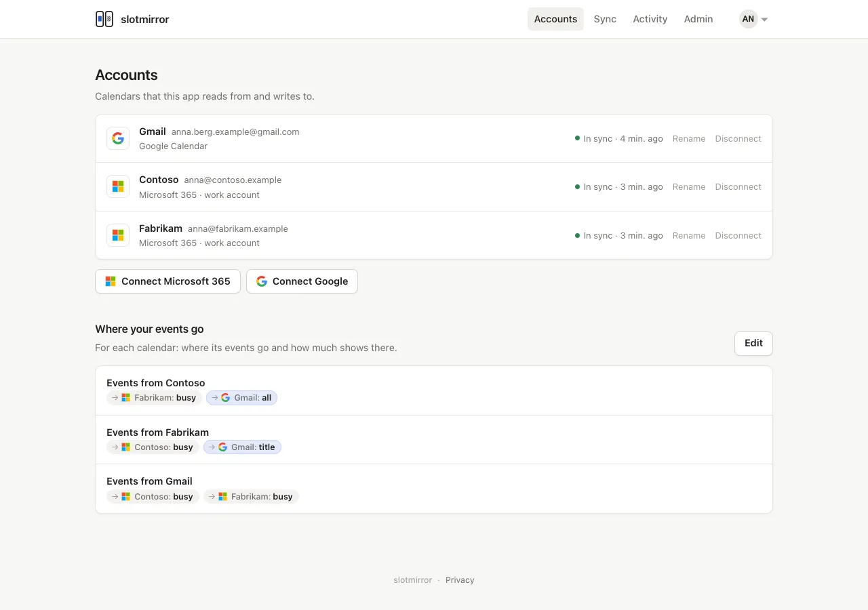The image size is (868, 610).
Task: Click Fabrikam: busy chip under Gmail events
Action: [251, 497]
